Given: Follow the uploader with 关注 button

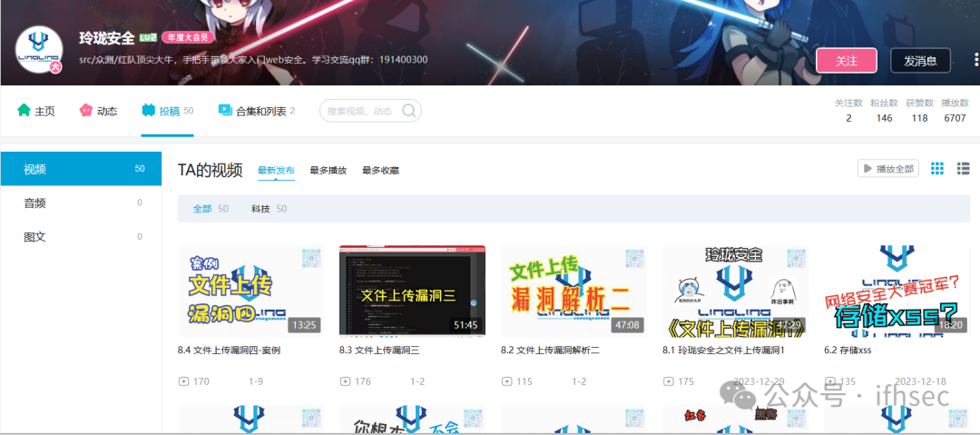Looking at the screenshot, I should pos(847,61).
